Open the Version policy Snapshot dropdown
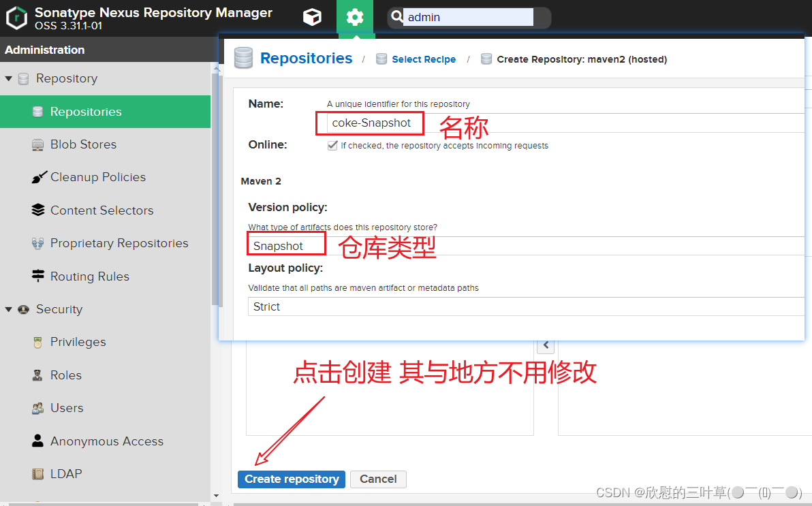Screen dimensions: 812x506 526,245
